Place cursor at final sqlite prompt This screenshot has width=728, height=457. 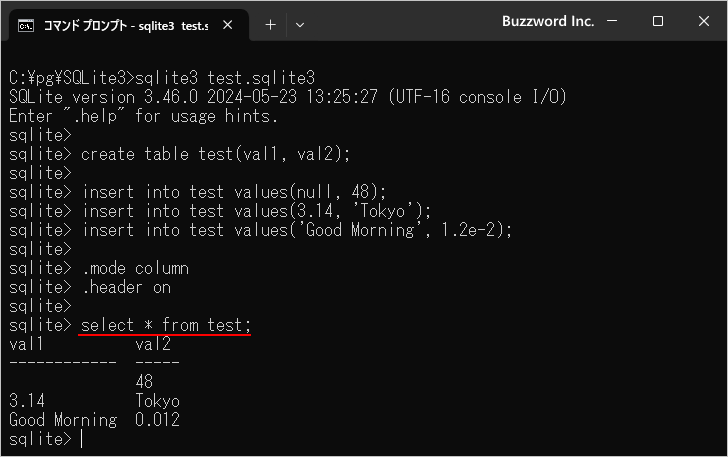82,439
